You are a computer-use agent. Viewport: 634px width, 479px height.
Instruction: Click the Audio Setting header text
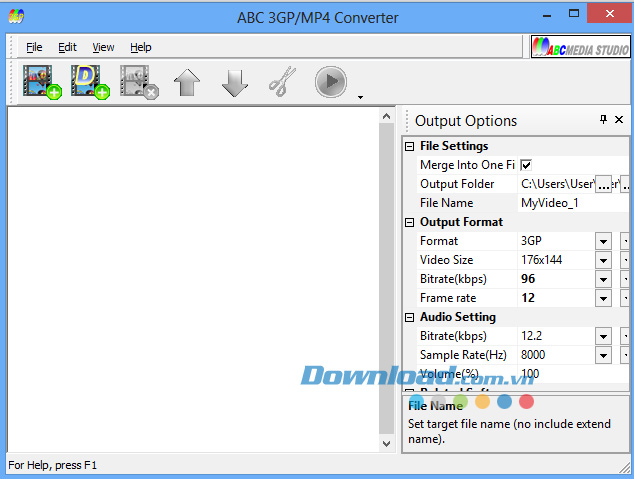point(458,317)
